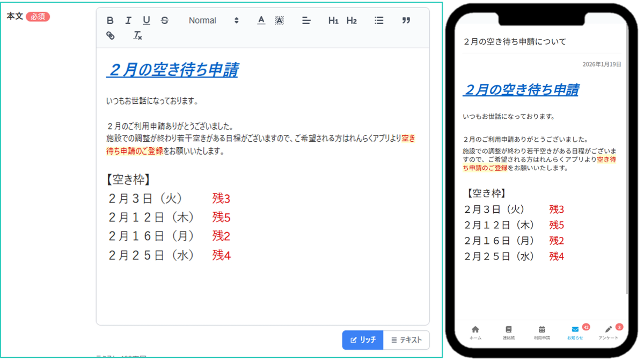Insert a blockquote
Image resolution: width=644 pixels, height=361 pixels.
click(406, 20)
